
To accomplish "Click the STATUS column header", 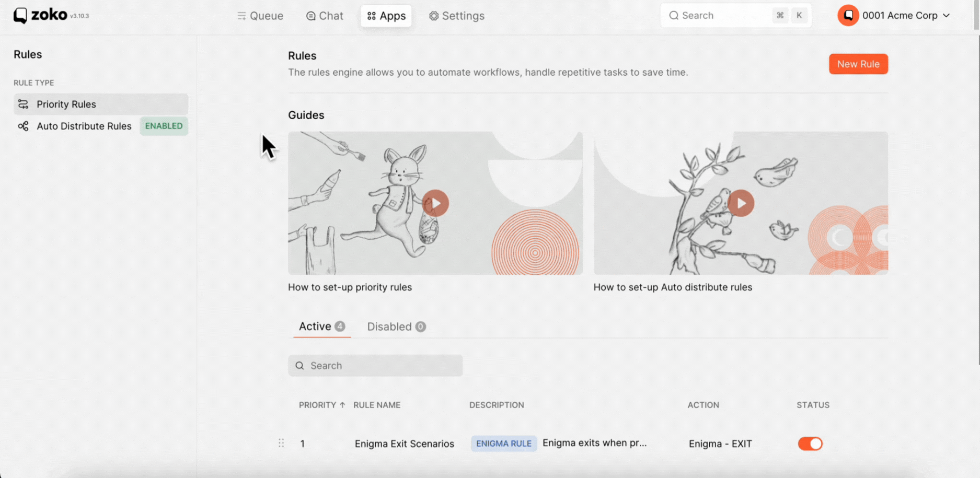I will point(813,405).
